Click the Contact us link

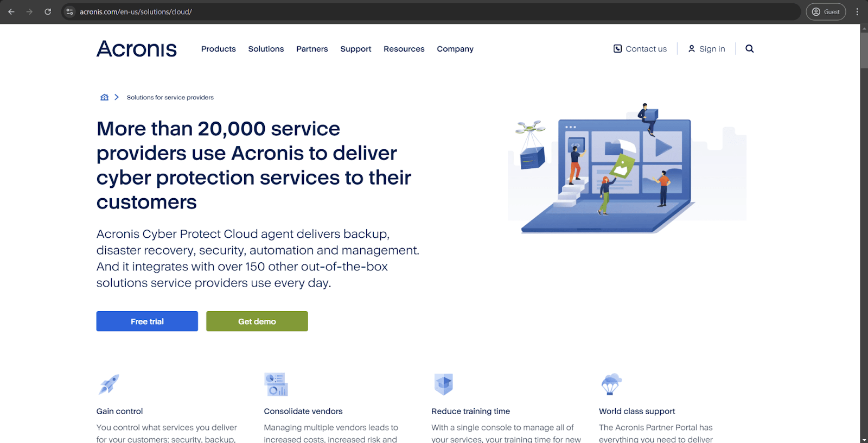click(640, 49)
